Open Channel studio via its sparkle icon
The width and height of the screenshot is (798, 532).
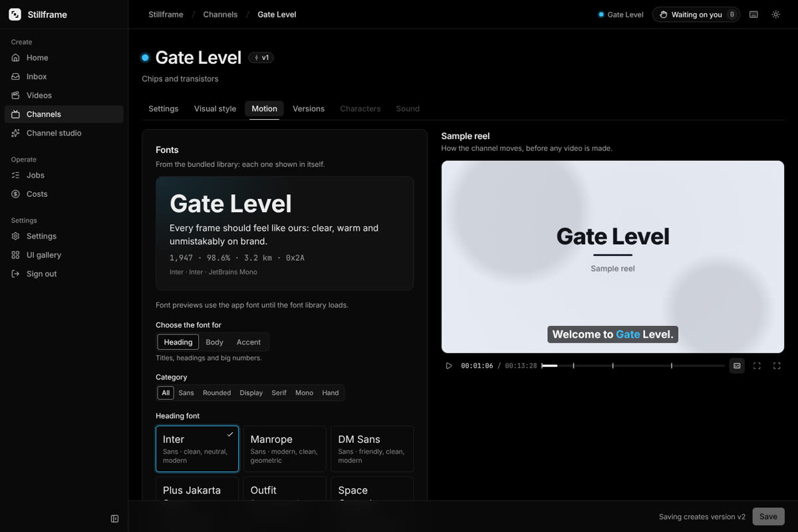16,133
